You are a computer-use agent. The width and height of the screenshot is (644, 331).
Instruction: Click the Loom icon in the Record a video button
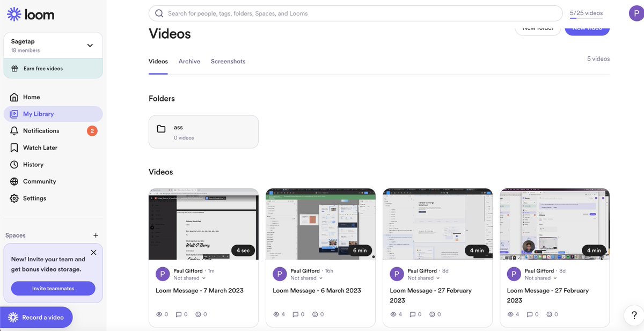(13, 318)
